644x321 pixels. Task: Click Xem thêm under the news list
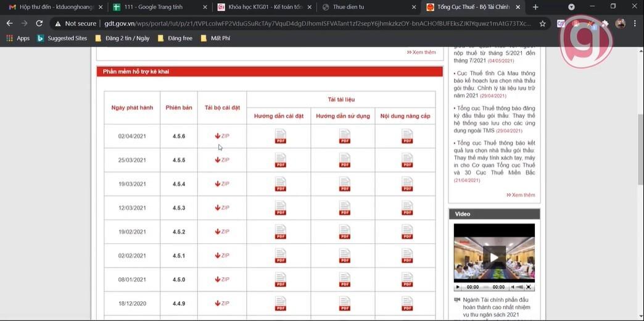pyautogui.click(x=521, y=195)
